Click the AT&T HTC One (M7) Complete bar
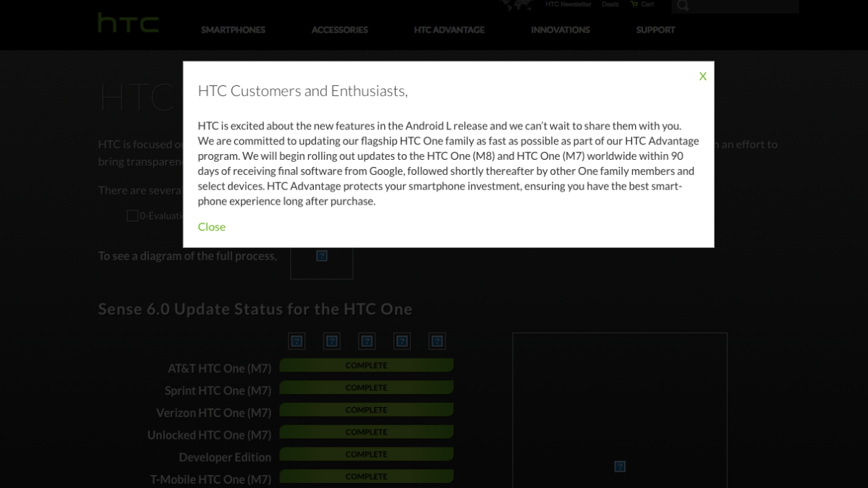Image resolution: width=868 pixels, height=488 pixels. [x=366, y=366]
